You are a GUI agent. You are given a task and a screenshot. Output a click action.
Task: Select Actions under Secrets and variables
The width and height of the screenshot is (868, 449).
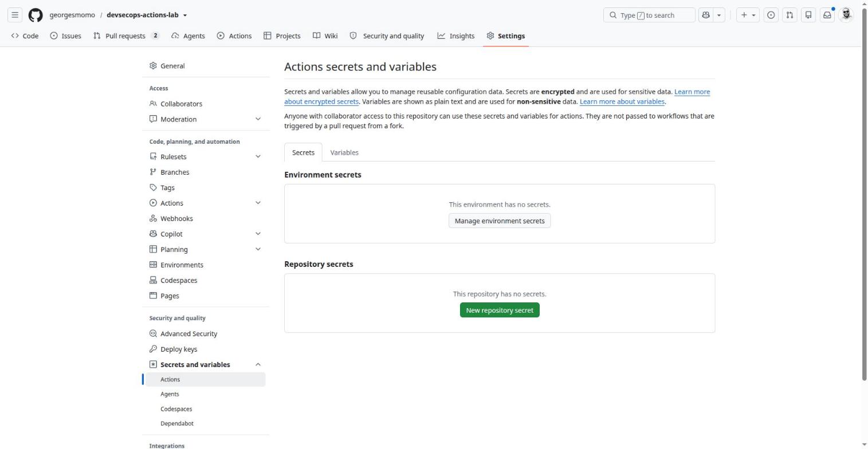pos(206,379)
